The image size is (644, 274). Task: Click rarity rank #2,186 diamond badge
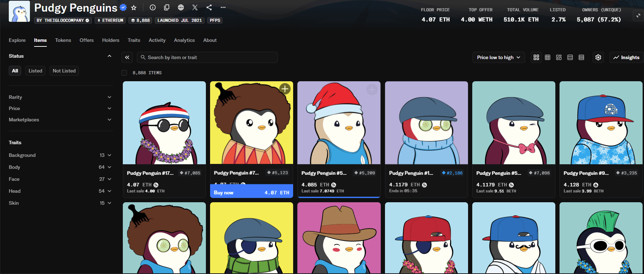pos(453,173)
